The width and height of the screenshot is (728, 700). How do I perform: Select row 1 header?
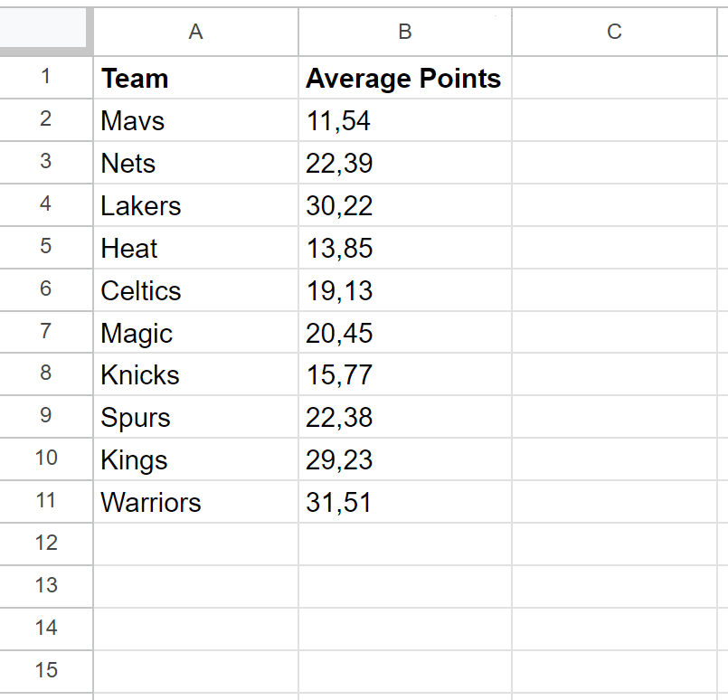pos(46,78)
